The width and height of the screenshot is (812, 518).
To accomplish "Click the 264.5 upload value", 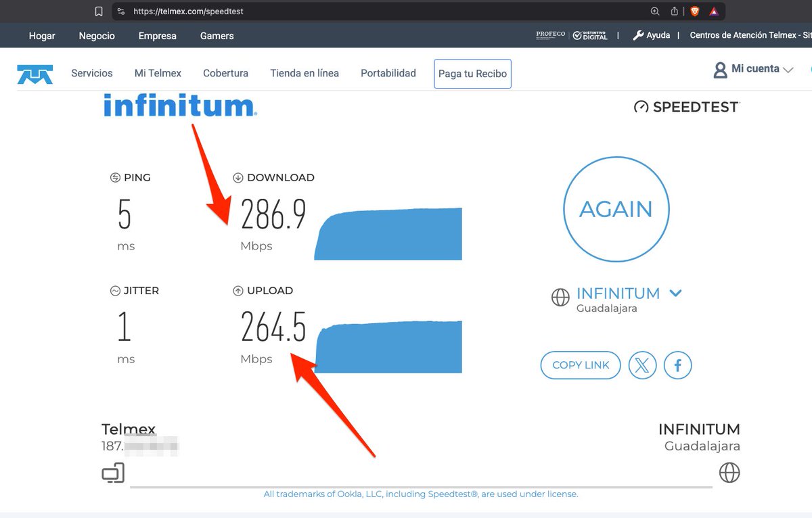I will click(x=273, y=327).
